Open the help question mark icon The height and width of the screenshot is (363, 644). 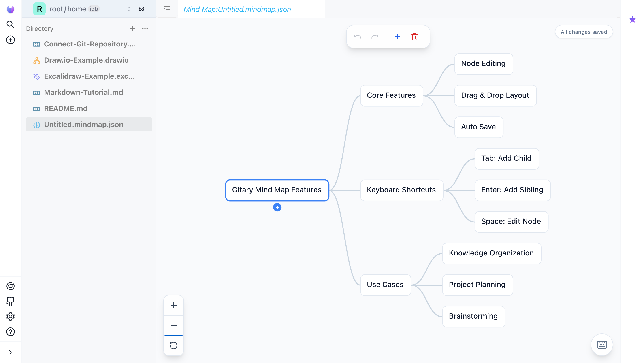[10, 331]
